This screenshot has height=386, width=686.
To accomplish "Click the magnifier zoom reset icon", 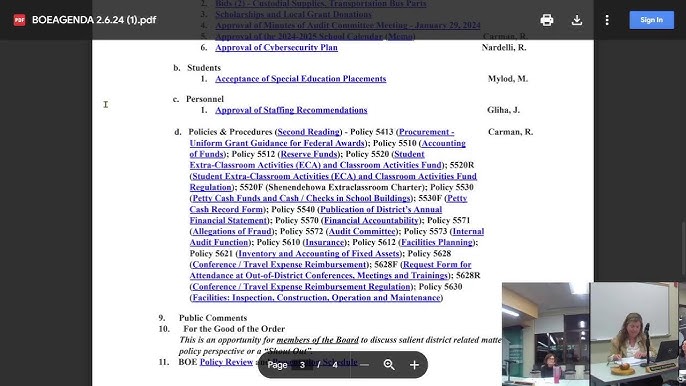I will point(389,365).
